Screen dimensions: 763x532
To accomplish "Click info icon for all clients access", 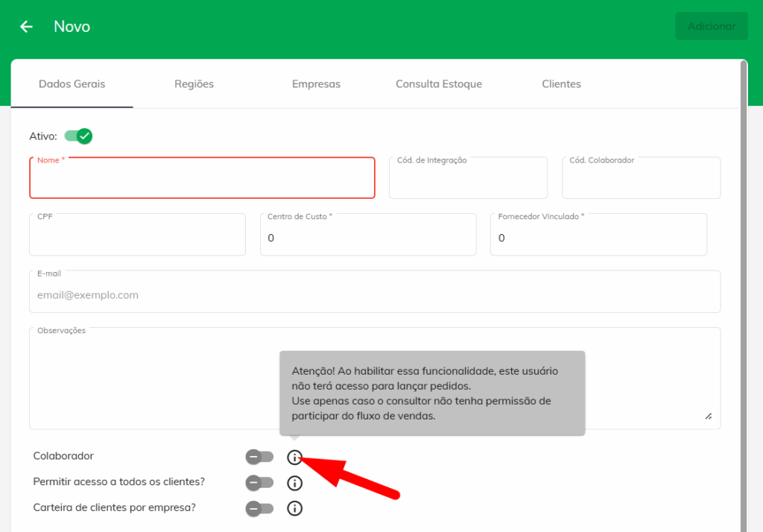I will tap(295, 483).
